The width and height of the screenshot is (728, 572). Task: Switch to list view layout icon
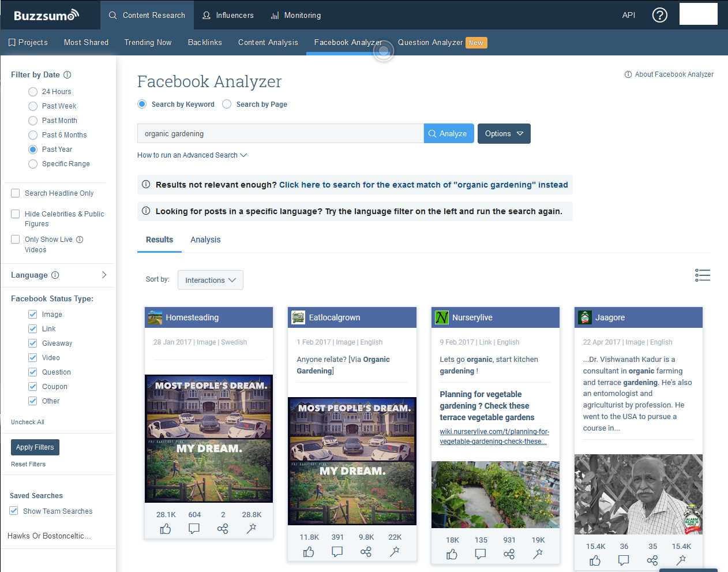pos(703,275)
